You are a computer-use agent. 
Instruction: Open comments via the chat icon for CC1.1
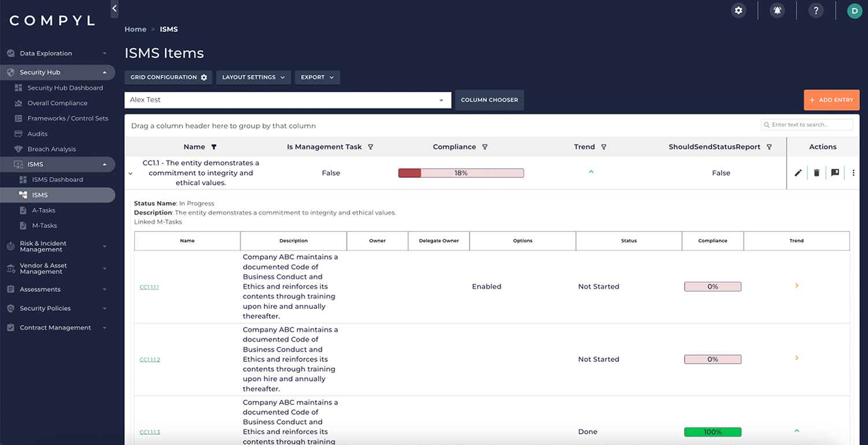(x=835, y=173)
